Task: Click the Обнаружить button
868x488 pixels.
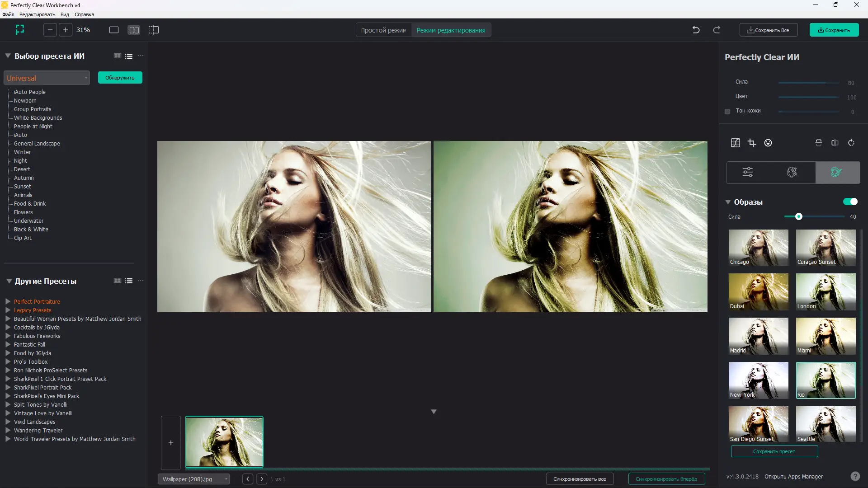Action: coord(120,78)
